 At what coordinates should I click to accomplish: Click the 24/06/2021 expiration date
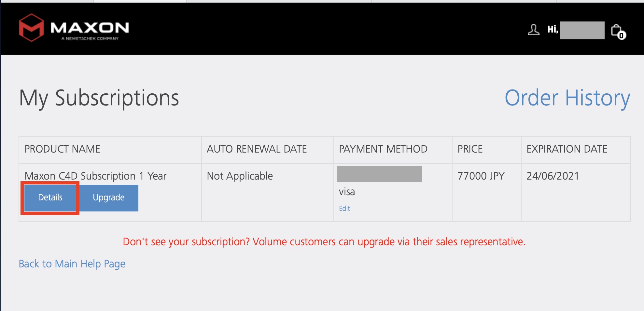point(553,176)
